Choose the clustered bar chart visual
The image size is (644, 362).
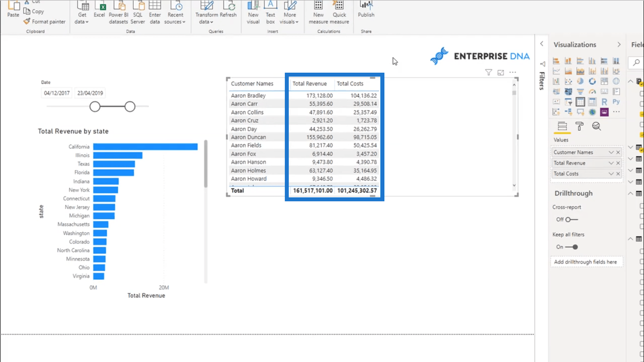(580, 61)
